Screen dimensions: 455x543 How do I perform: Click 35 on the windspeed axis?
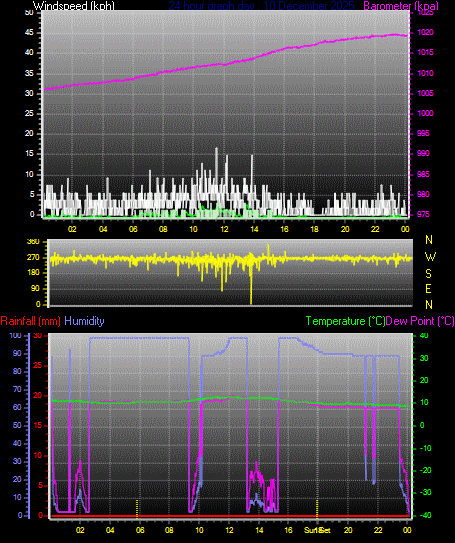[29, 73]
